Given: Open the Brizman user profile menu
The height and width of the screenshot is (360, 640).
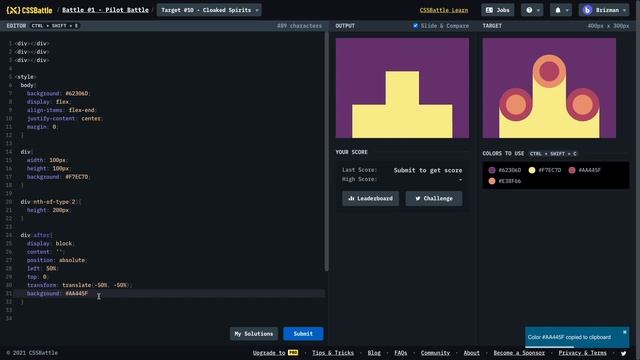Looking at the screenshot, I should [x=604, y=10].
